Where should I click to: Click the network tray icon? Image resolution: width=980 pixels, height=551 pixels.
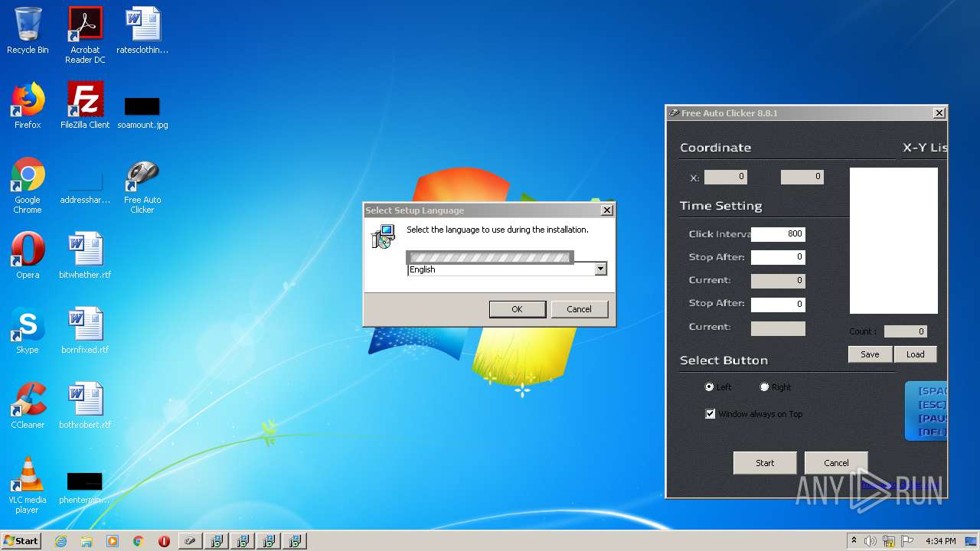(889, 541)
